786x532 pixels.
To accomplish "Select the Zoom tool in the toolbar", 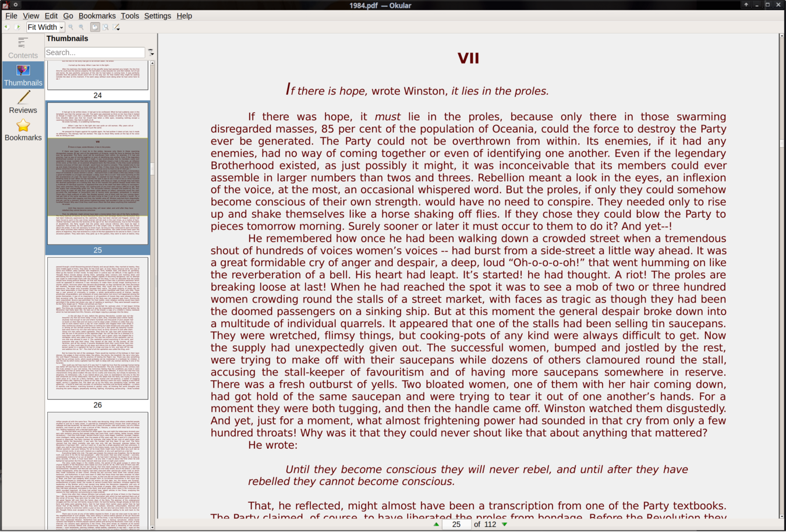I will [106, 27].
